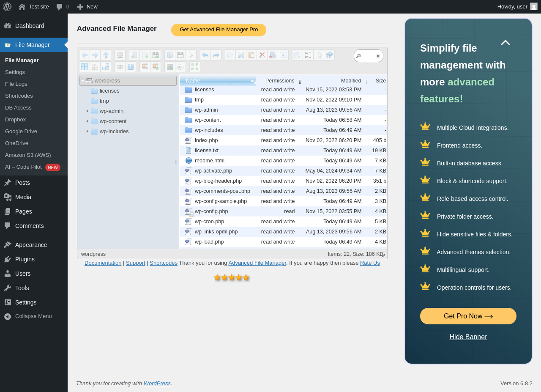This screenshot has height=392, width=541.
Task: Click the Copy toolbar icon
Action: (x=230, y=55)
